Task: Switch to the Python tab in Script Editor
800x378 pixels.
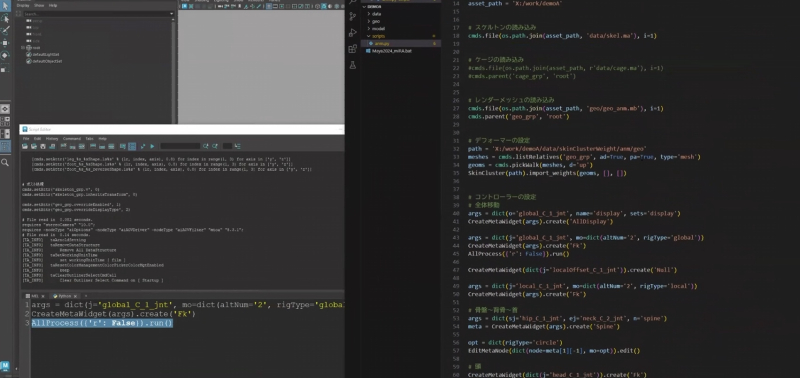Action: (65, 296)
